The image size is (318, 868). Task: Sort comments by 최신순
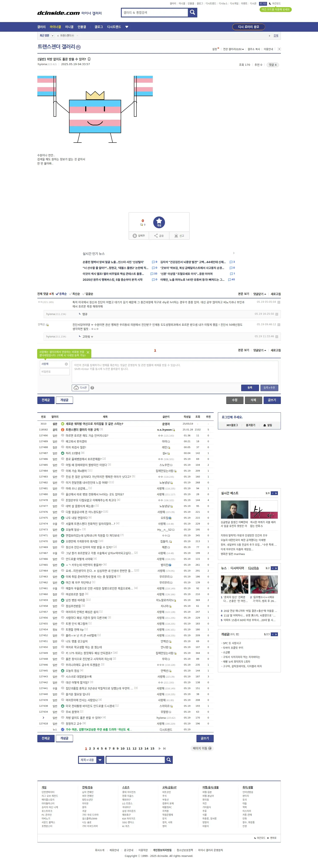(75, 294)
